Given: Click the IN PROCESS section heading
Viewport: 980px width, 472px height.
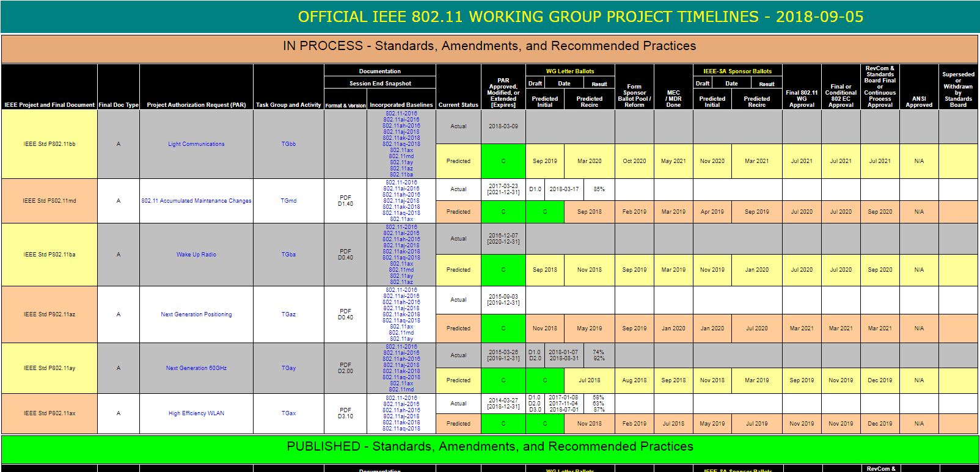Looking at the screenshot, I should [x=489, y=46].
